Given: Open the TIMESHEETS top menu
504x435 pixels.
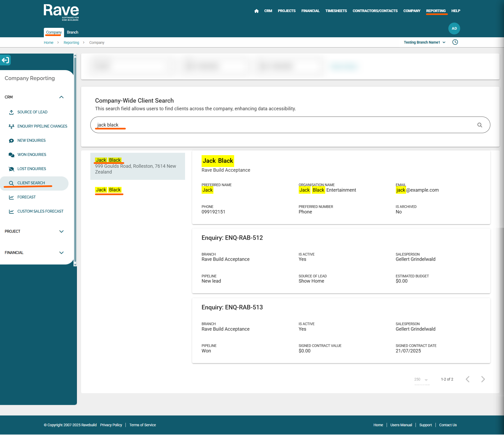Looking at the screenshot, I should pyautogui.click(x=336, y=11).
